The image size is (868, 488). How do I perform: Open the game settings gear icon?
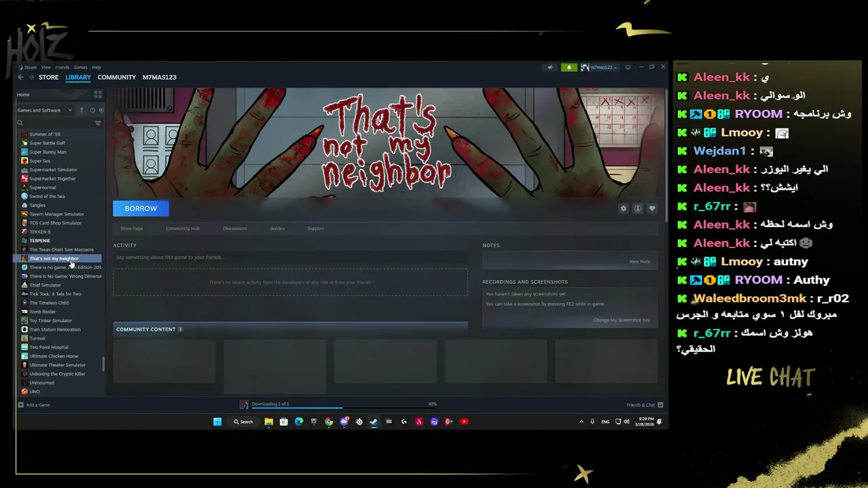[x=623, y=209]
